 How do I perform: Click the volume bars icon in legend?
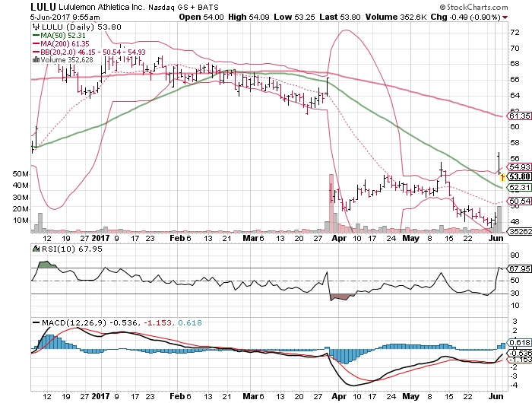click(x=36, y=60)
